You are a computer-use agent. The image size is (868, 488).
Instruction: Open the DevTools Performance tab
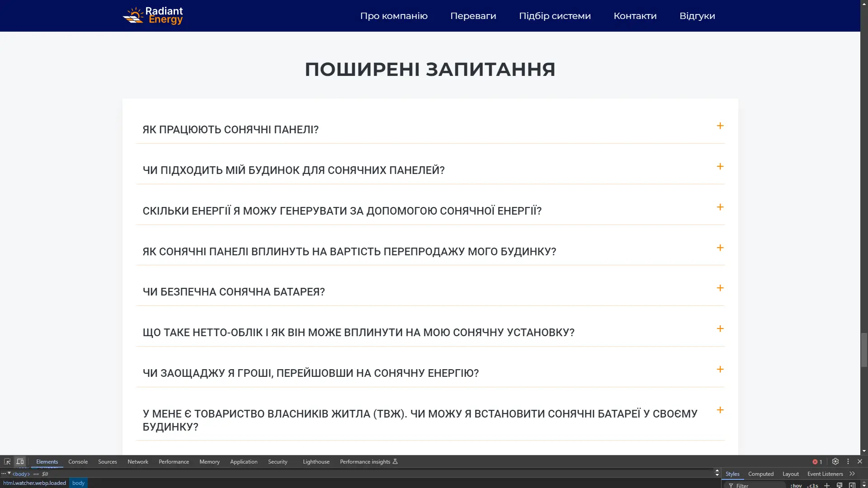click(174, 461)
